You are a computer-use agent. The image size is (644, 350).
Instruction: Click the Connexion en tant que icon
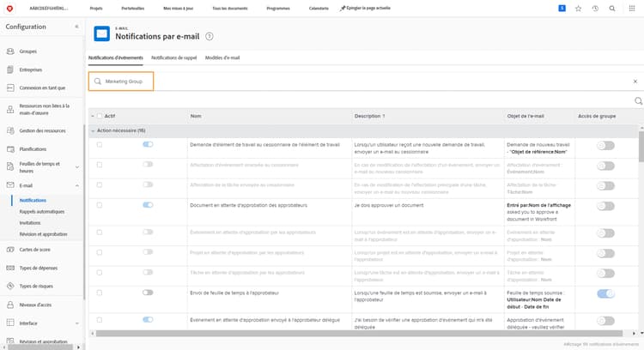10,87
